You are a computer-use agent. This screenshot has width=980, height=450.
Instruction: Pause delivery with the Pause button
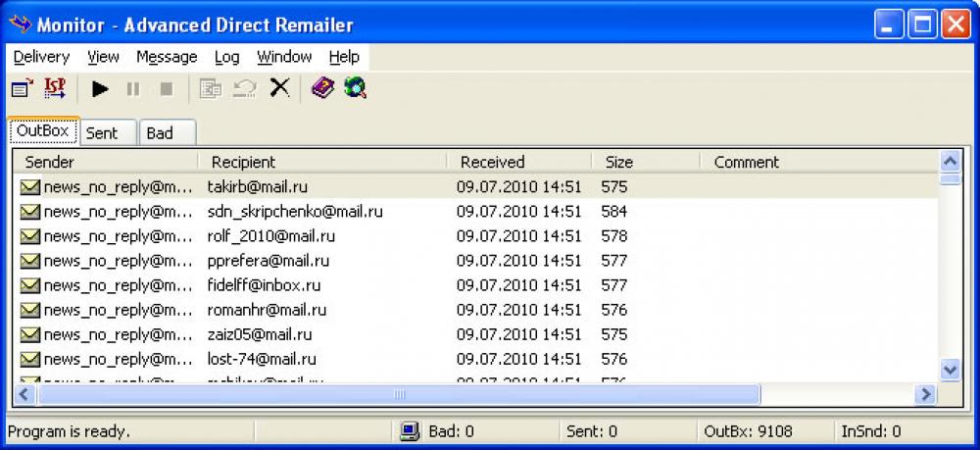pos(133,89)
